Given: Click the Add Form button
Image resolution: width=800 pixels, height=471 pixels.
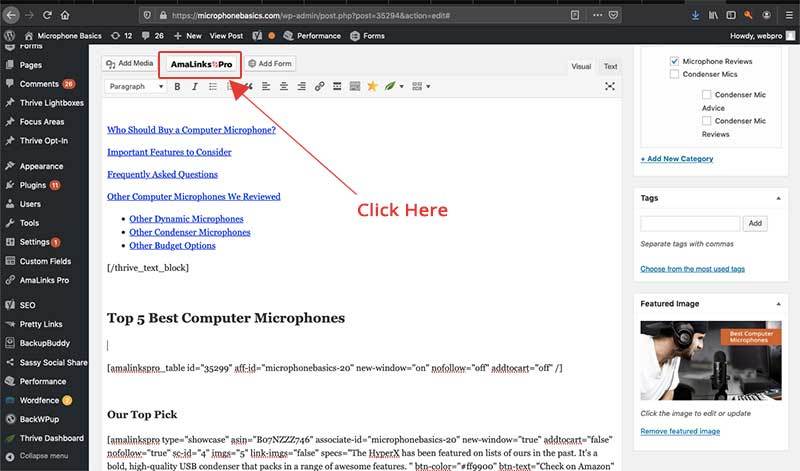Looking at the screenshot, I should tap(270, 63).
